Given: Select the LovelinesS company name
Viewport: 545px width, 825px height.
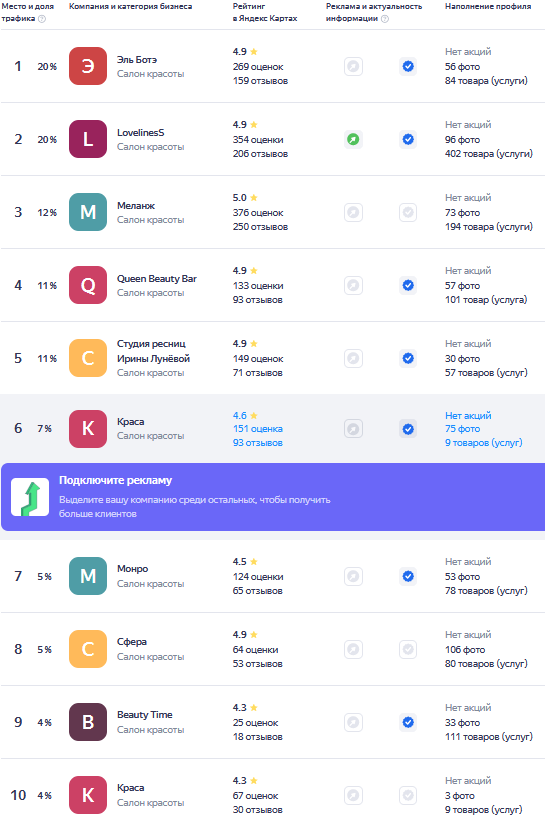Looking at the screenshot, I should pyautogui.click(x=140, y=133).
